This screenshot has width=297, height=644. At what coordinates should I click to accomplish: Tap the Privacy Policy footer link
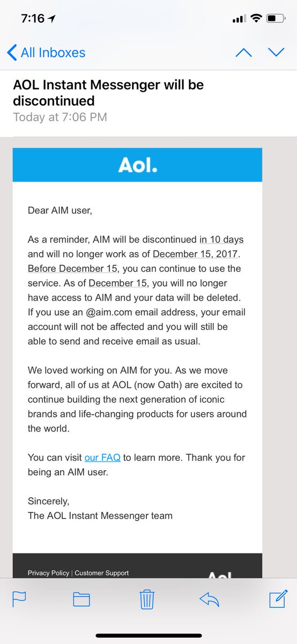[48, 573]
